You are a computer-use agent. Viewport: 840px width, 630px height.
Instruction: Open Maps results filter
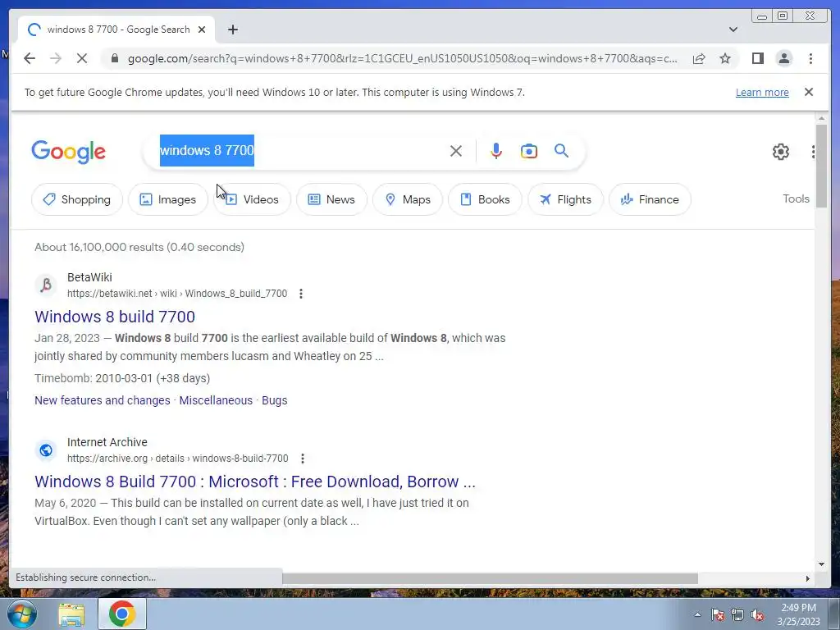click(408, 199)
